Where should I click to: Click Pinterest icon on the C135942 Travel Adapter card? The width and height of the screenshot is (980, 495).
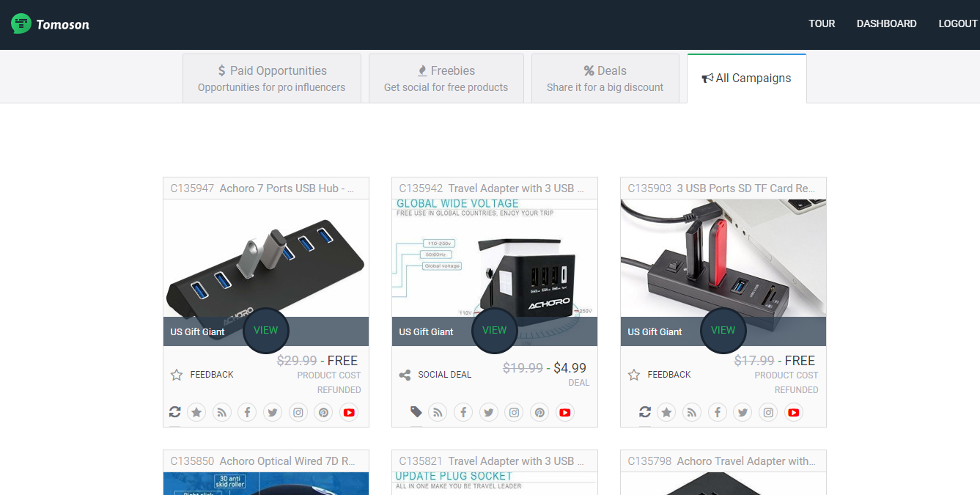[x=539, y=413]
